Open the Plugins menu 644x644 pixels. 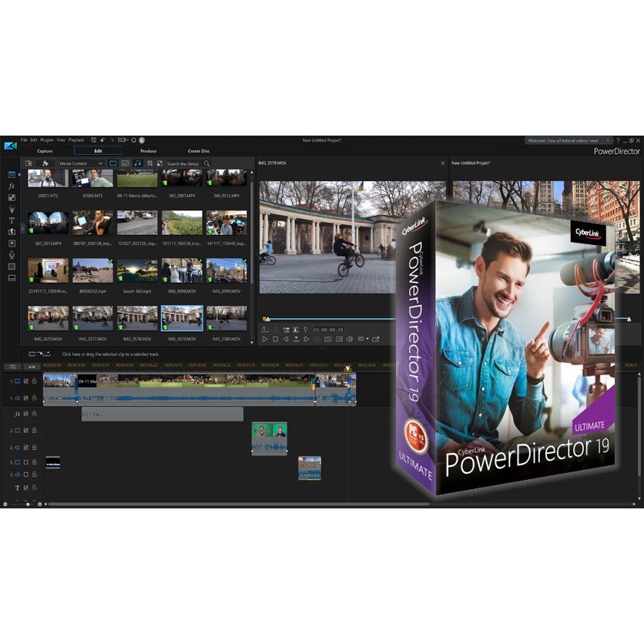click(x=46, y=140)
